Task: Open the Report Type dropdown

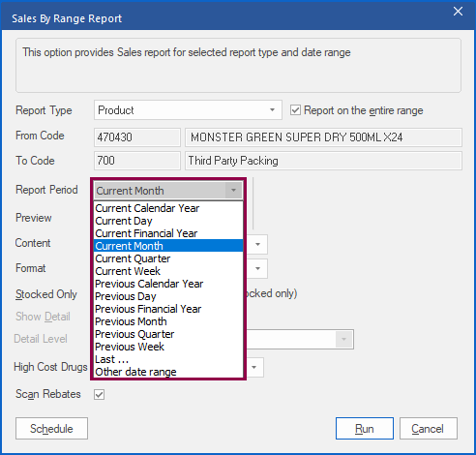Action: tap(188, 110)
